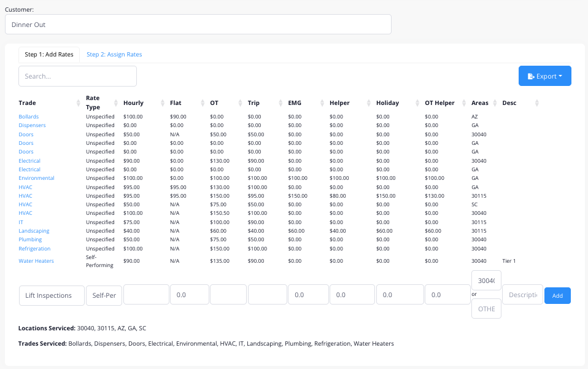Sort by Trip column arrows
Viewport: 588px width, 369px height.
(x=280, y=103)
